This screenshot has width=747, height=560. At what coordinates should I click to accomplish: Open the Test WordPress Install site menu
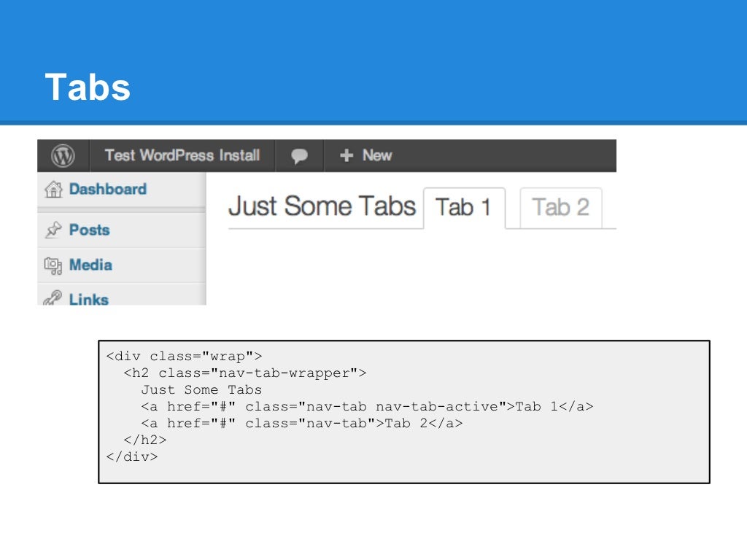[x=182, y=155]
